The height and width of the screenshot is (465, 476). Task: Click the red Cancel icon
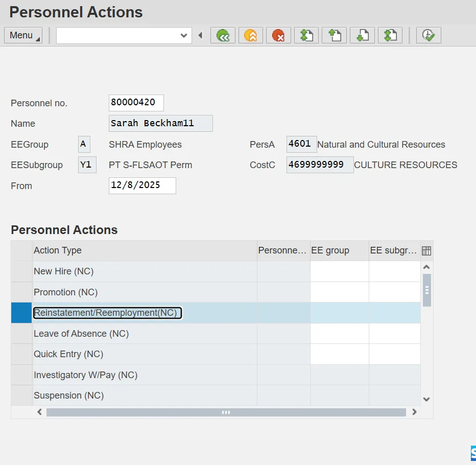pos(278,35)
